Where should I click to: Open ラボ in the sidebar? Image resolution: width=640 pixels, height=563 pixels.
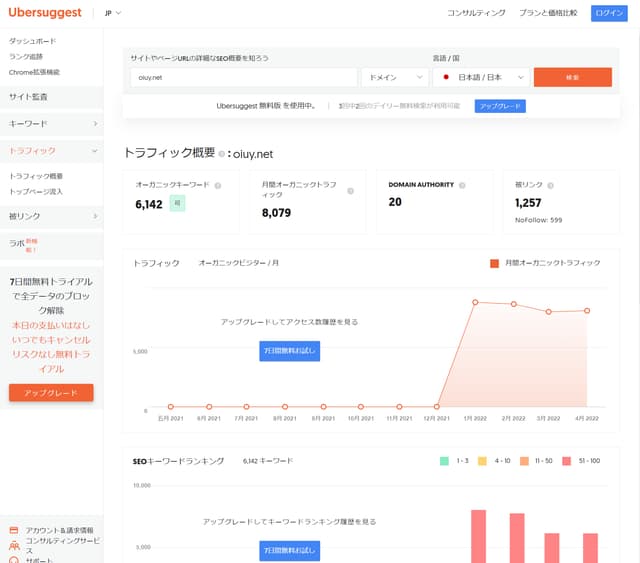[51, 245]
